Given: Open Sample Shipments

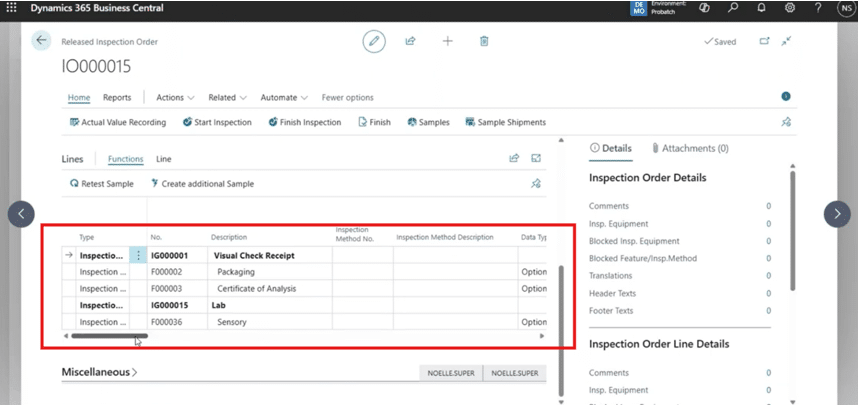Looking at the screenshot, I should pyautogui.click(x=505, y=122).
